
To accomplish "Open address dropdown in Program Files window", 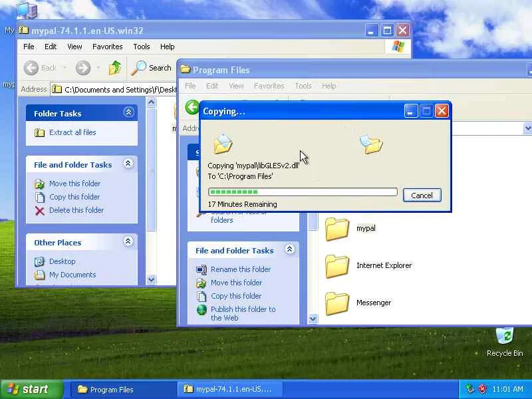I will [527, 128].
